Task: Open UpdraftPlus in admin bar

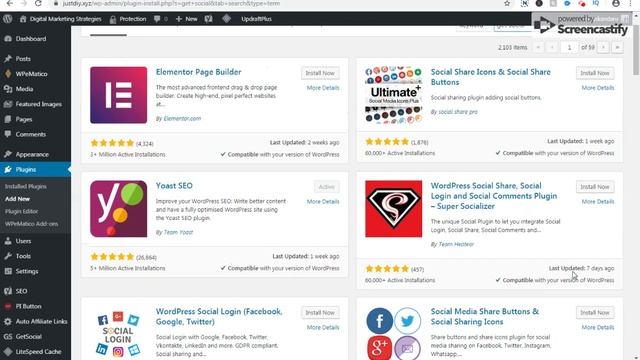Action: click(x=256, y=19)
